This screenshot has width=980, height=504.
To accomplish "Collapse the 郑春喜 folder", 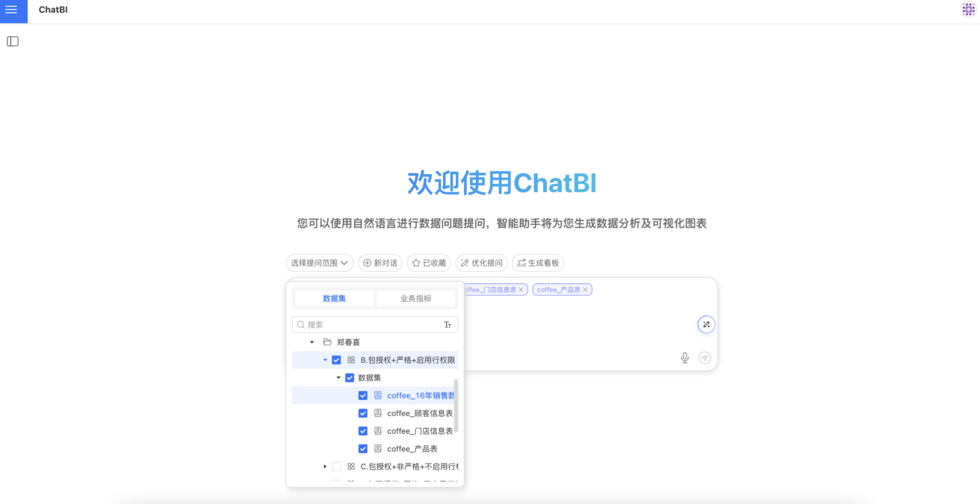I will coord(312,342).
